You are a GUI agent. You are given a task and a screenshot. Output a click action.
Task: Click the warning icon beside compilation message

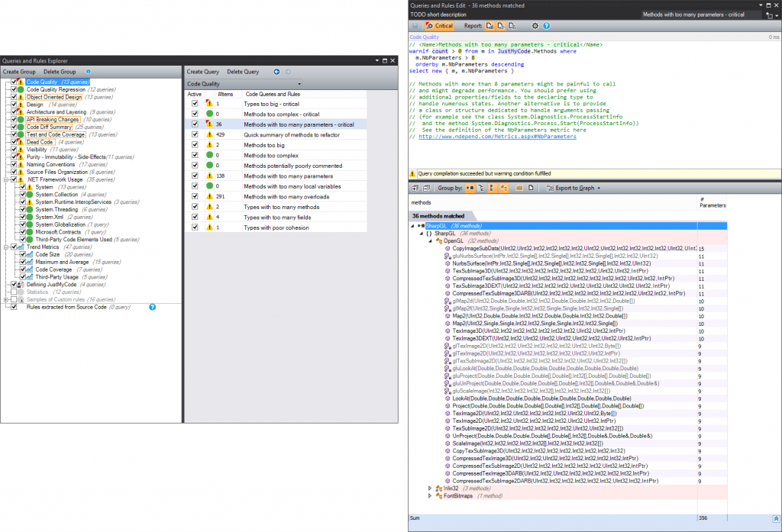(x=412, y=173)
